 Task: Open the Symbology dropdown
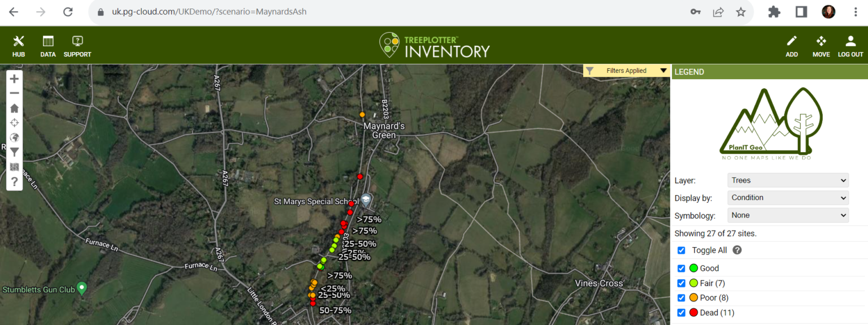(x=788, y=215)
